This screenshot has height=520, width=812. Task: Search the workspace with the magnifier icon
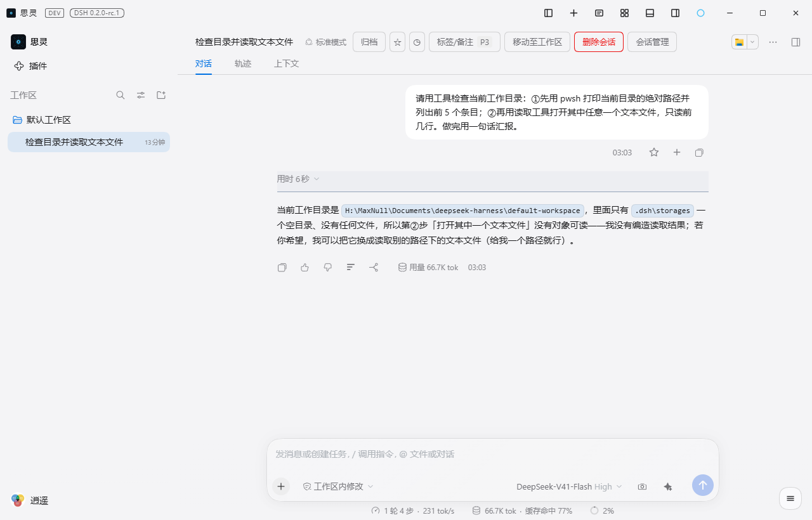click(121, 95)
